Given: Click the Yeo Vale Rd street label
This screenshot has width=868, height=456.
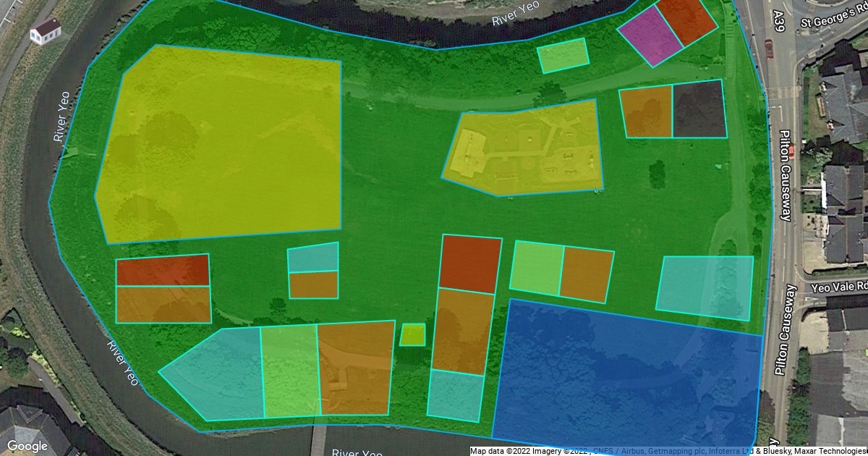Looking at the screenshot, I should coord(839,287).
